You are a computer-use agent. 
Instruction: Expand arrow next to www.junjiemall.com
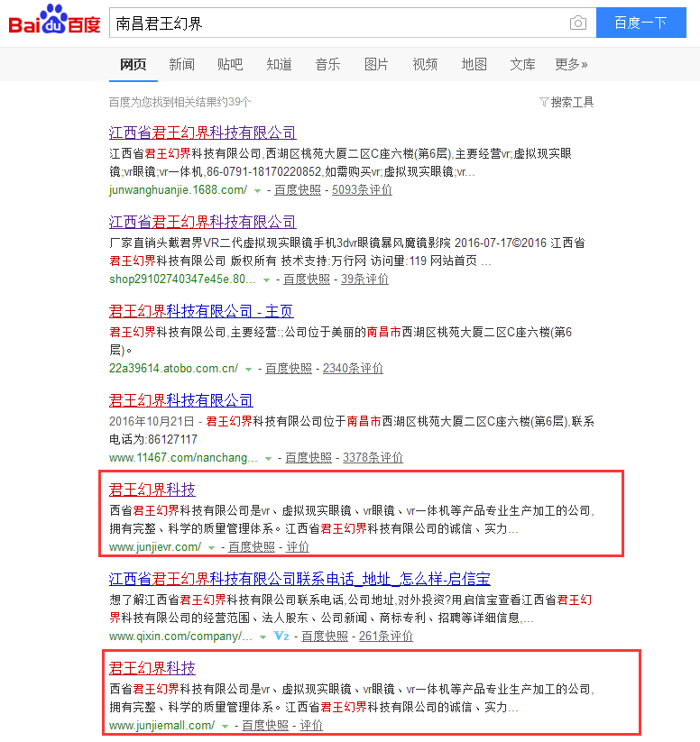[225, 727]
